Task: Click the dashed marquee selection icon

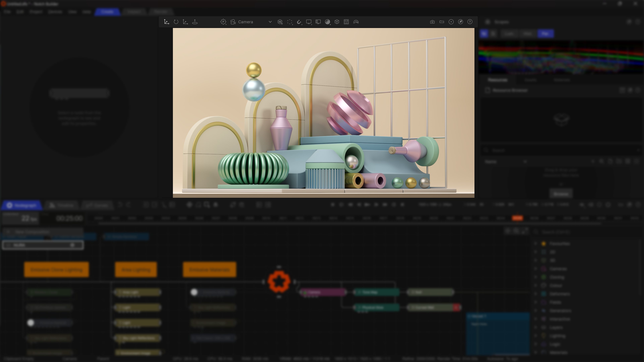Action: tap(289, 22)
